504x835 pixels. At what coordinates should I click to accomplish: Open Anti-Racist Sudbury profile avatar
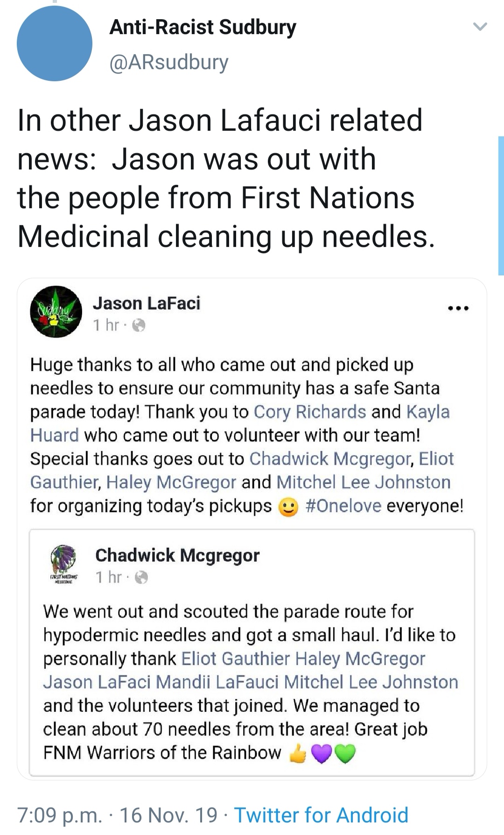coord(55,44)
